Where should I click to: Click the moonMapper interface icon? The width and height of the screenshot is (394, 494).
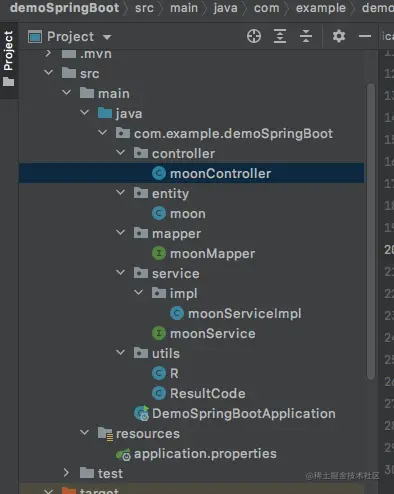pos(159,253)
